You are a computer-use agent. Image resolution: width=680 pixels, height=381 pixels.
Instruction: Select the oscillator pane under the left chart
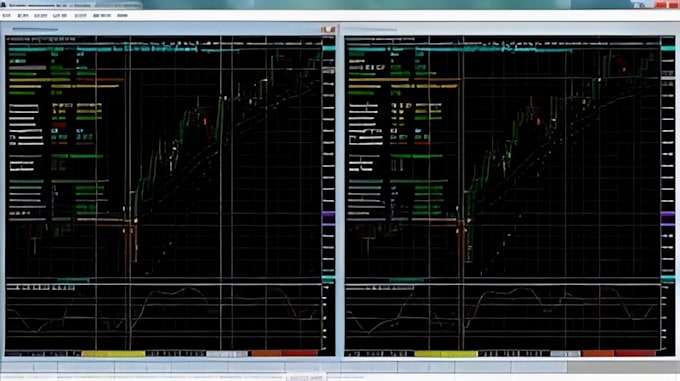tap(163, 316)
